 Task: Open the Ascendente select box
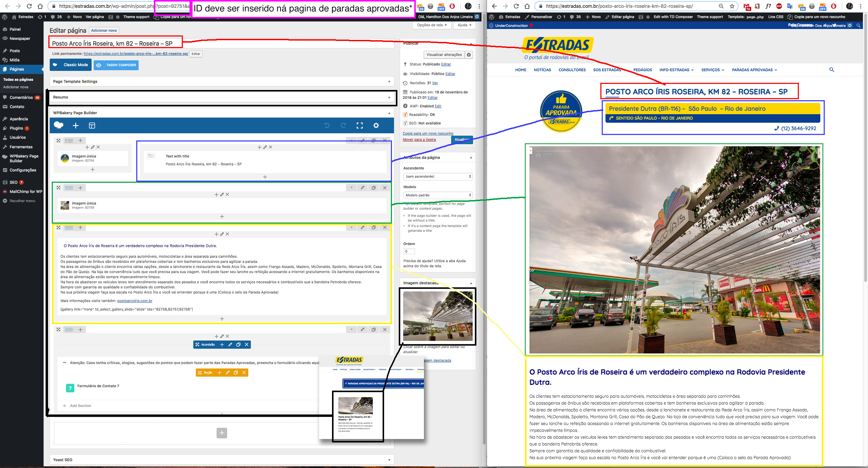tap(438, 177)
